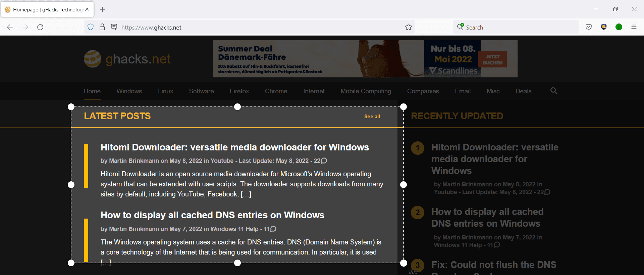Click the green circle extension icon
The width and height of the screenshot is (644, 275).
click(x=619, y=27)
